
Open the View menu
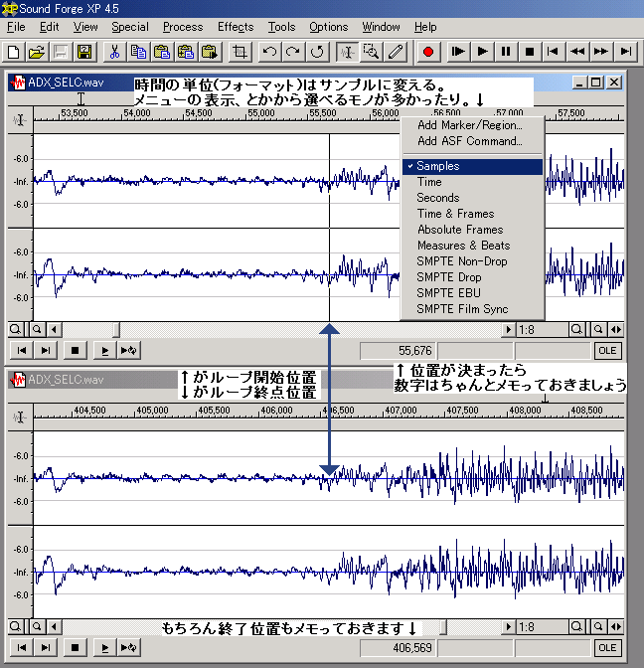click(85, 27)
